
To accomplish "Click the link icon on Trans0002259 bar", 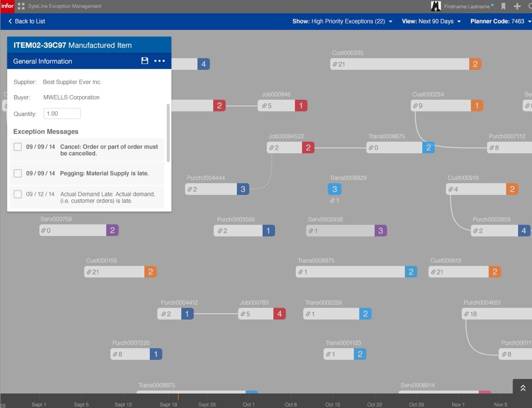I will coord(308,314).
